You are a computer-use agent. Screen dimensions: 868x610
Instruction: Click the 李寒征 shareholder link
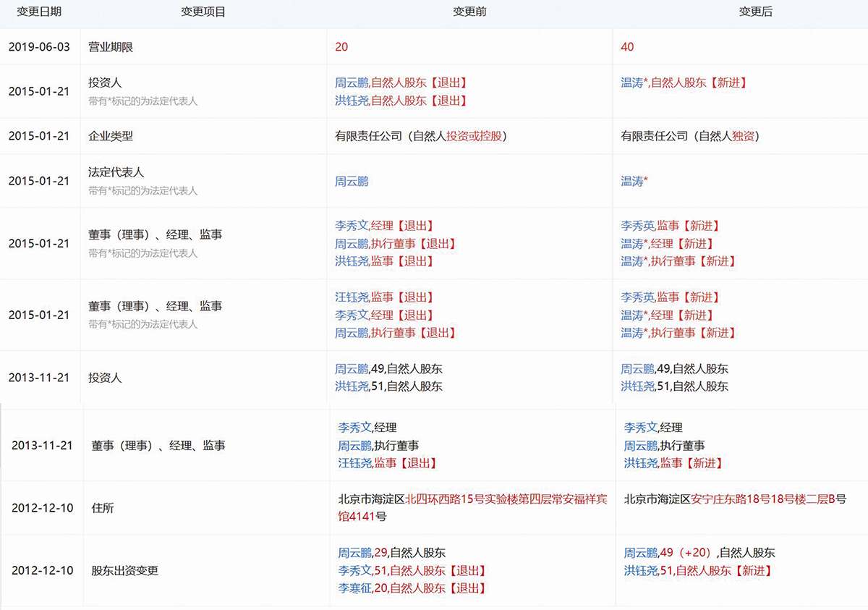(354, 588)
